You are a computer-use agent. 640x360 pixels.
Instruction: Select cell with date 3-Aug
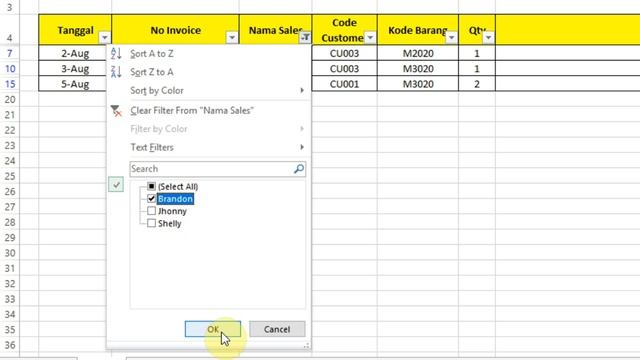pyautogui.click(x=75, y=69)
